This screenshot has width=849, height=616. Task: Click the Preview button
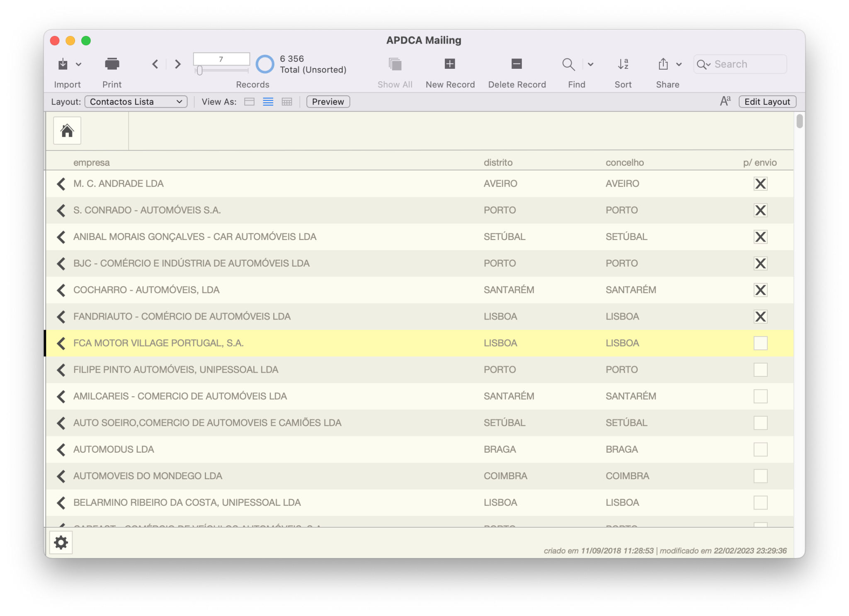point(328,102)
